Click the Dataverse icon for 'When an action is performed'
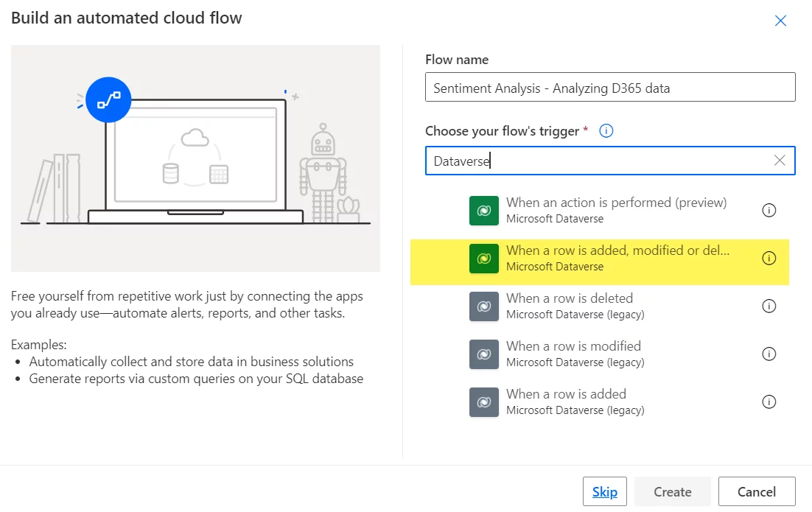 pyautogui.click(x=483, y=210)
